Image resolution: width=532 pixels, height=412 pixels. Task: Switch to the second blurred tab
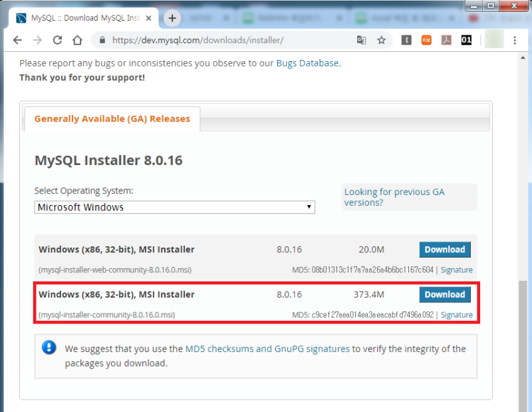(x=209, y=18)
